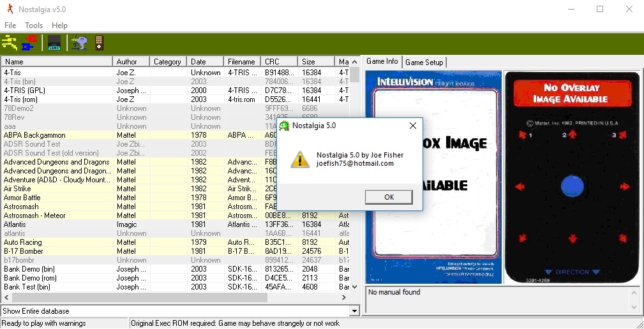This screenshot has height=329, width=644.
Task: Select the Bank Demo (bin) row
Action: 176,269
